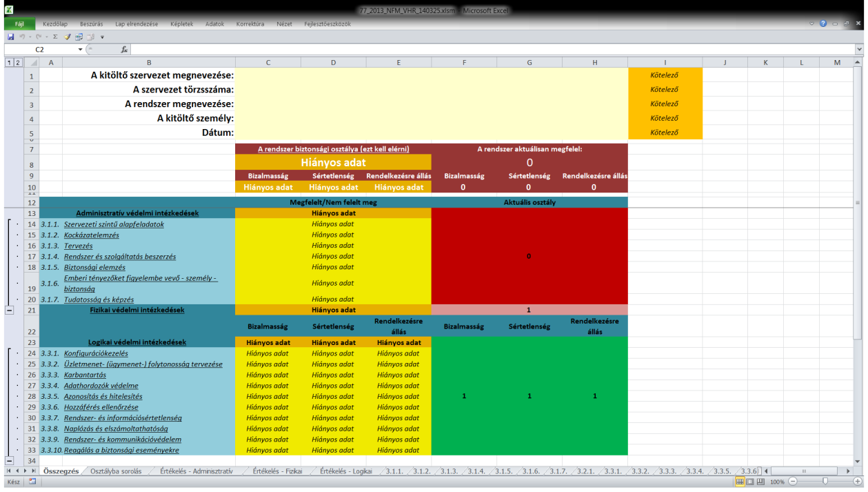Open the Customize Quick Access Toolbar dropdown
868x492 pixels.
[102, 37]
